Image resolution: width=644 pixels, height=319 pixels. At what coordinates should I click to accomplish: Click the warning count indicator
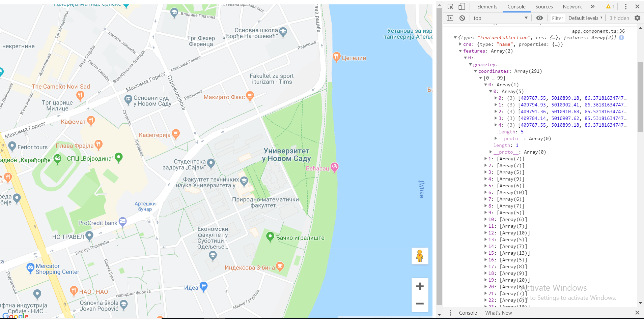point(611,6)
